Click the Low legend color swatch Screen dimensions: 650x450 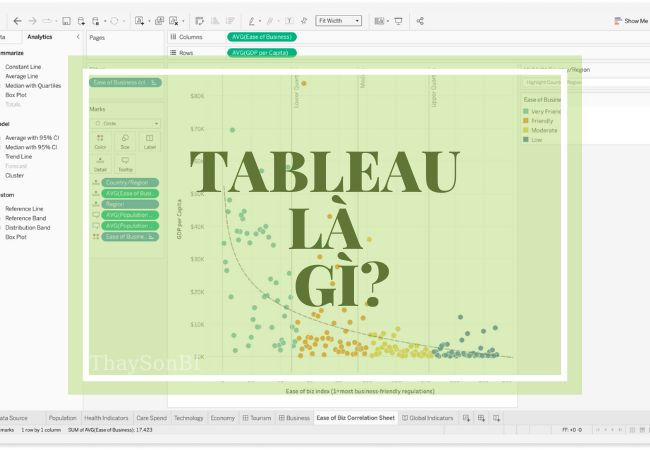(526, 140)
